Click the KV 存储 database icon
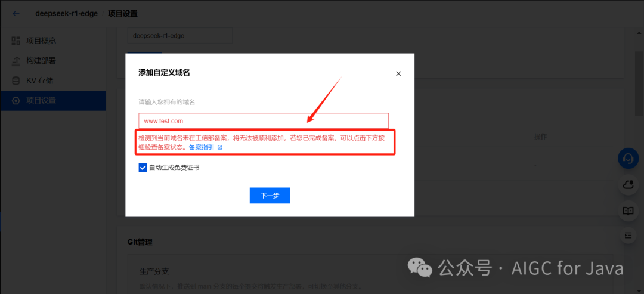This screenshot has height=294, width=644. click(x=16, y=81)
